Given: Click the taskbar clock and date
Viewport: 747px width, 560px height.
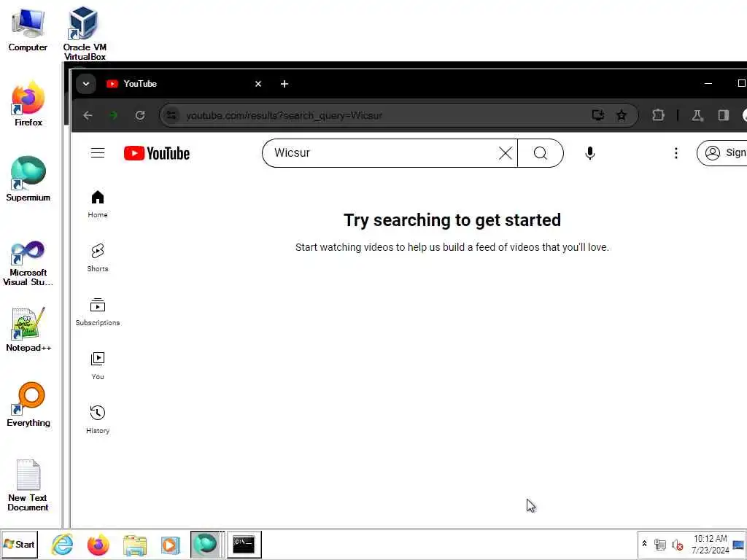Looking at the screenshot, I should tap(710, 544).
